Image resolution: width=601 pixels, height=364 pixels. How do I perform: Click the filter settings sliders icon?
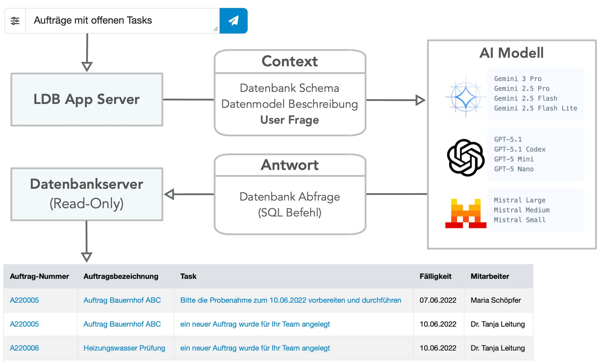tap(15, 21)
